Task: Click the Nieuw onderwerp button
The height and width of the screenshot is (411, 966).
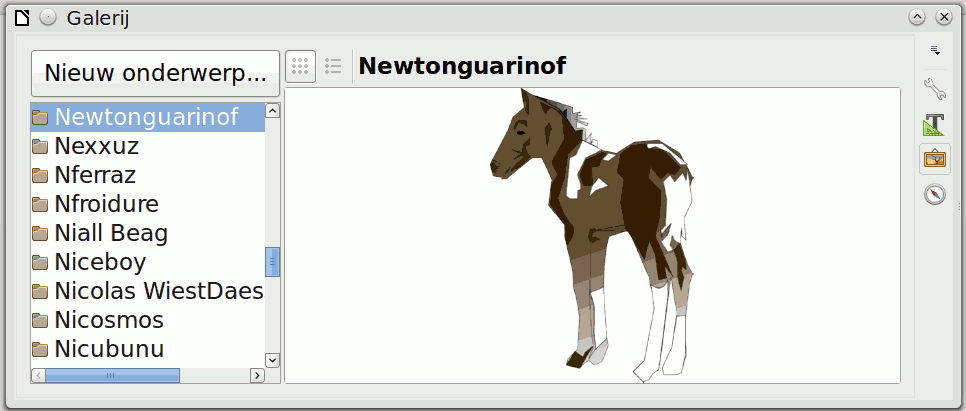Action: point(155,73)
